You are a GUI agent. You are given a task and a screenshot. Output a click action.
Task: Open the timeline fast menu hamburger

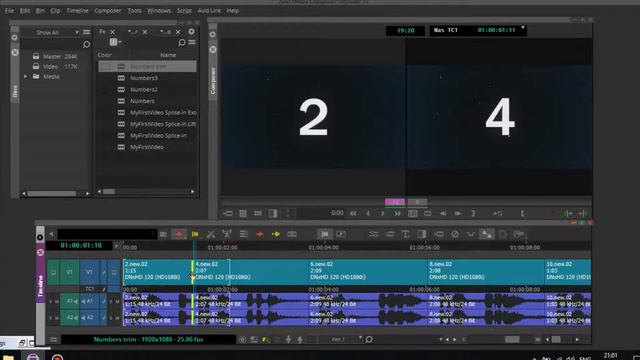pos(53,339)
